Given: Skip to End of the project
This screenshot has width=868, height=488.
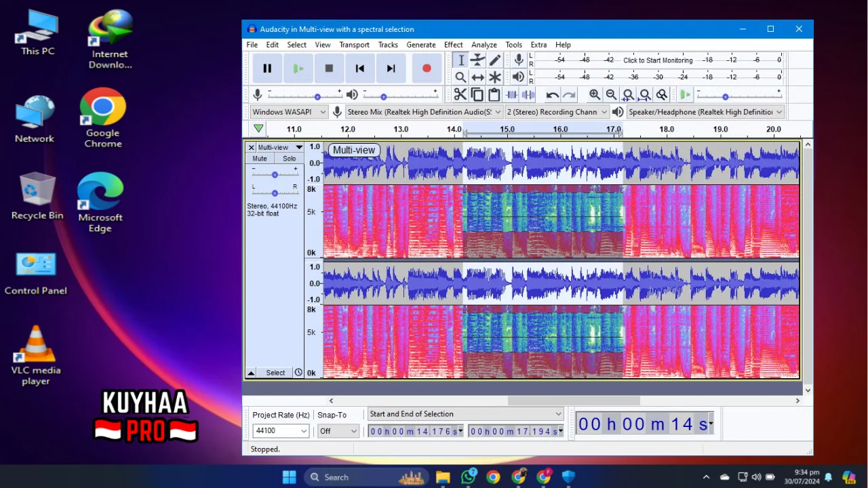Looking at the screenshot, I should tap(391, 68).
